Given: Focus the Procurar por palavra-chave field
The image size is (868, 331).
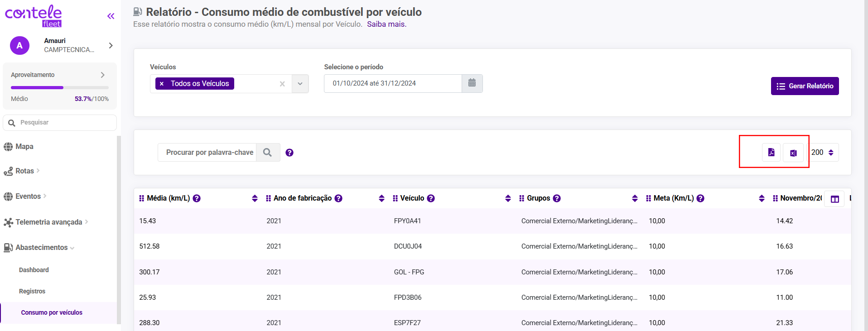Looking at the screenshot, I should [x=207, y=153].
